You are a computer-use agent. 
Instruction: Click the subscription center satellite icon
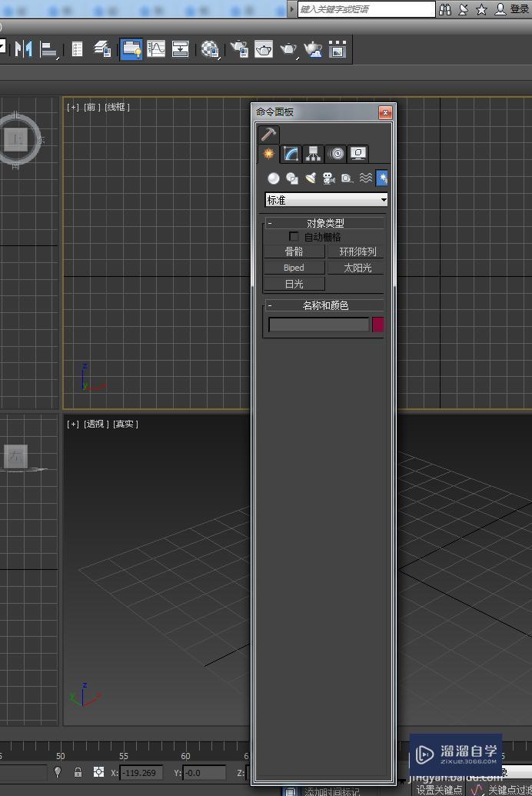click(463, 9)
